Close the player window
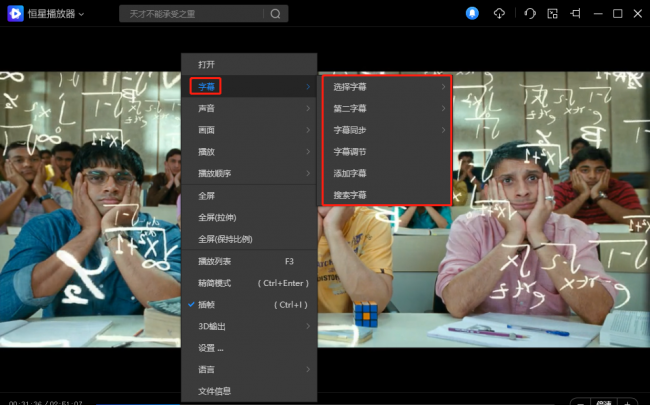 (x=638, y=14)
